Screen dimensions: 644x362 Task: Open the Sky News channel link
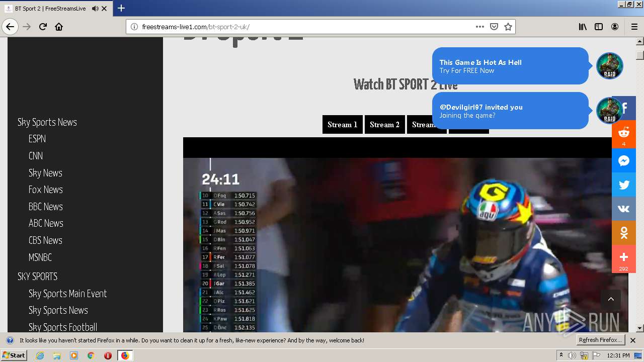pos(45,173)
